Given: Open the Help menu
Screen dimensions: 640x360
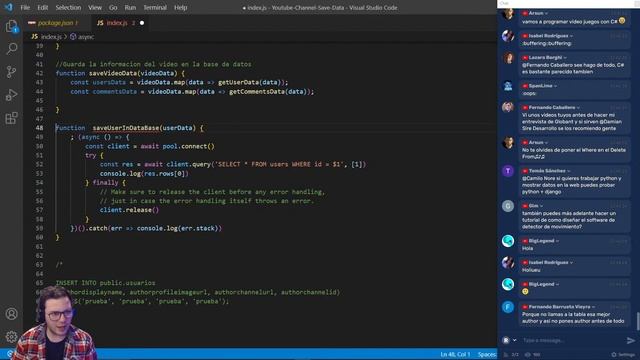Looking at the screenshot, I should coord(180,7).
